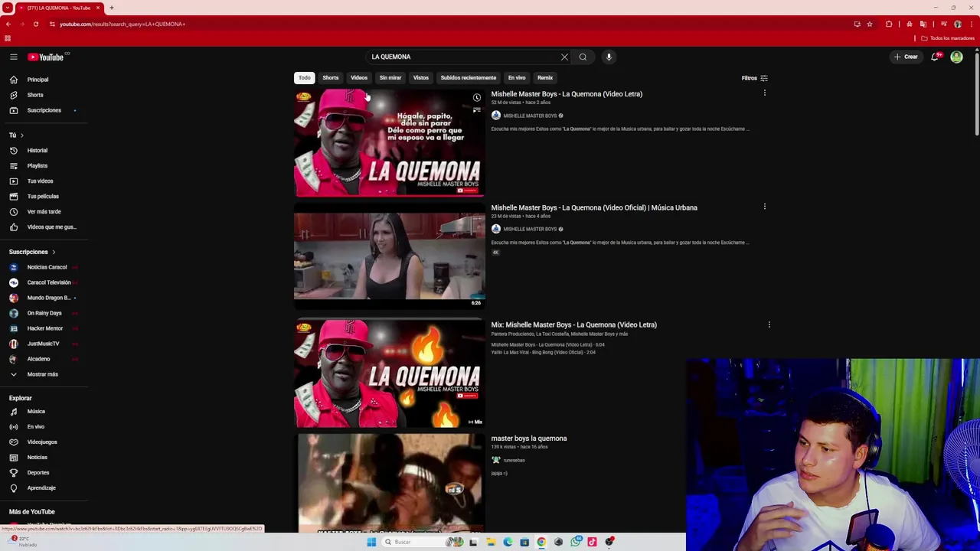This screenshot has width=980, height=551.
Task: Open Playlists in the sidebar
Action: point(44,165)
